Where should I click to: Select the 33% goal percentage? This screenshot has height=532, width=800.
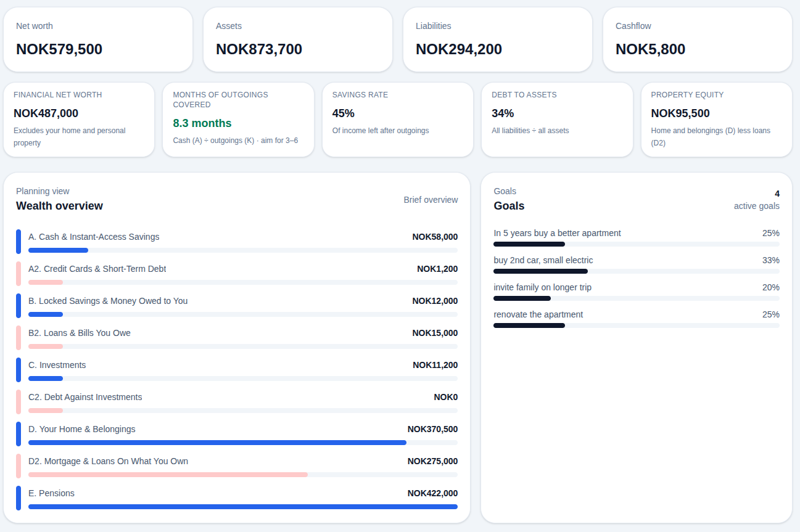[x=771, y=260]
